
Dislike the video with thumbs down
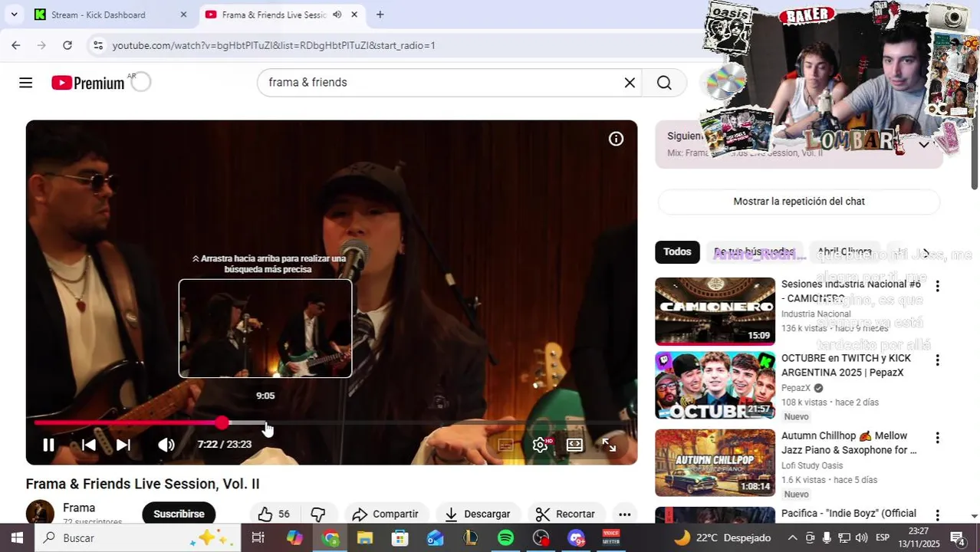pos(318,514)
